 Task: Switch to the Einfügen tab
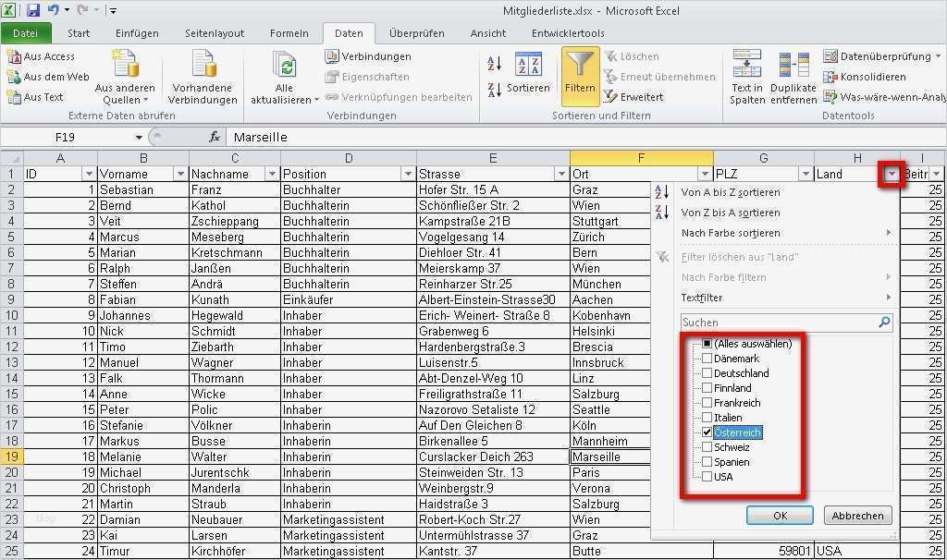pyautogui.click(x=137, y=33)
